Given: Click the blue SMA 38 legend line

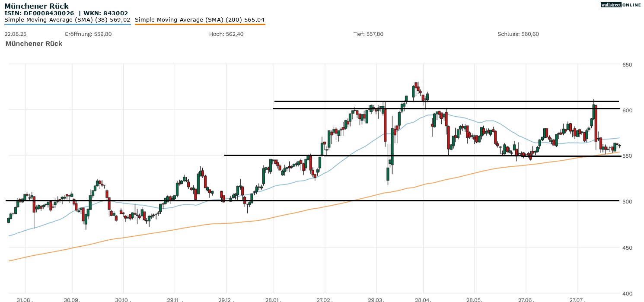Looking at the screenshot, I should click(67, 25).
